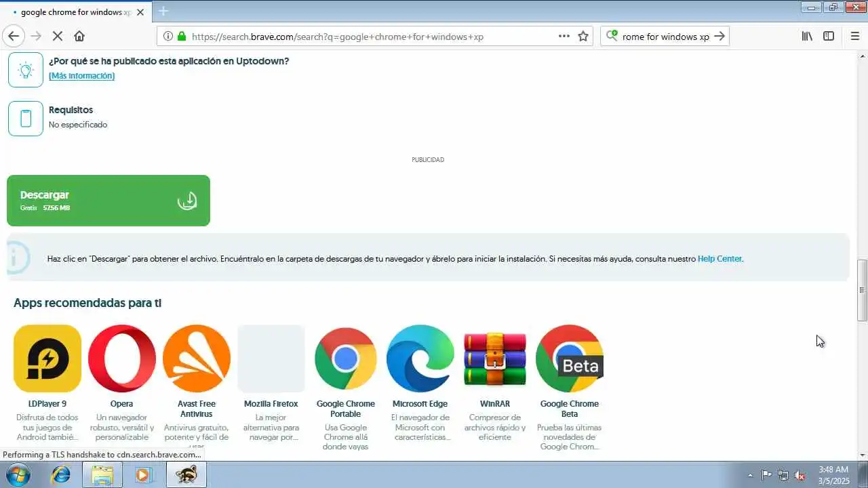Open the Más información link
The width and height of the screenshot is (868, 488).
tap(81, 76)
